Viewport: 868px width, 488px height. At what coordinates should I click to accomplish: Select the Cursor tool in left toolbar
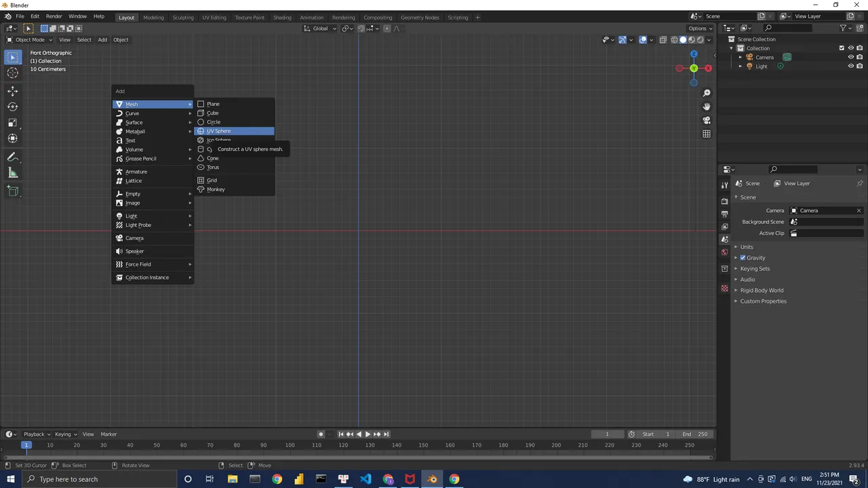pos(13,73)
